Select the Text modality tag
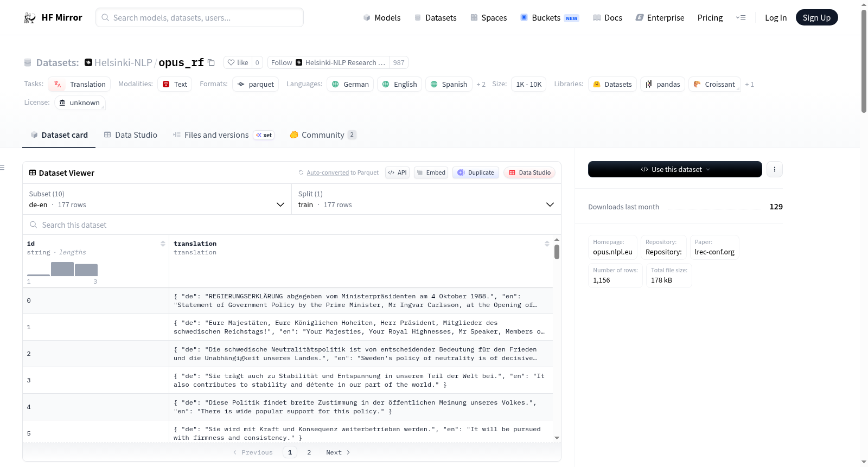 [x=175, y=84]
